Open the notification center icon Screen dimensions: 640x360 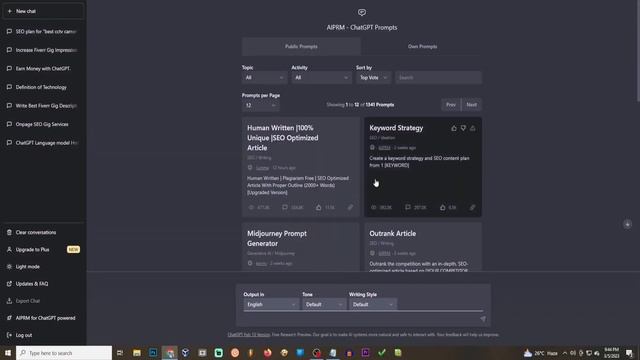(629, 353)
